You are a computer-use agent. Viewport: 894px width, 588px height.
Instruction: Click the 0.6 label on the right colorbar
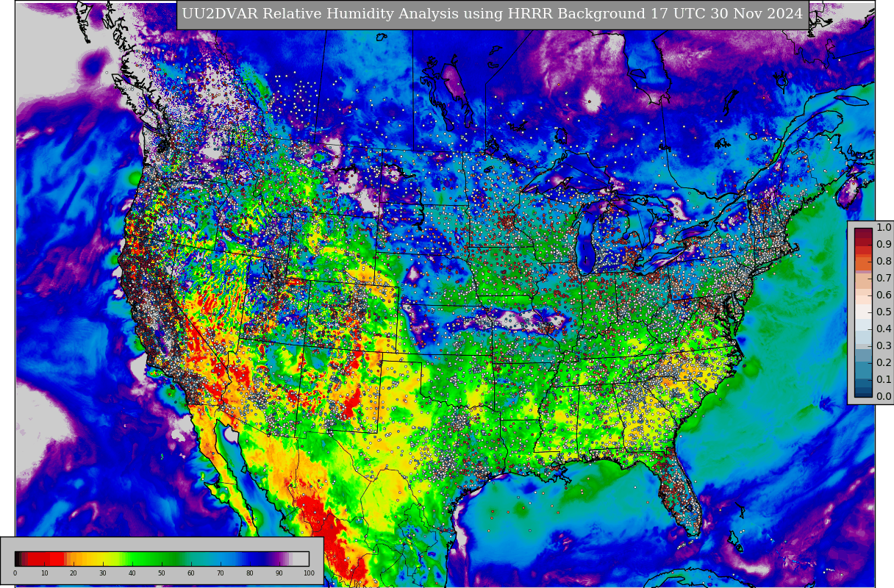click(884, 295)
